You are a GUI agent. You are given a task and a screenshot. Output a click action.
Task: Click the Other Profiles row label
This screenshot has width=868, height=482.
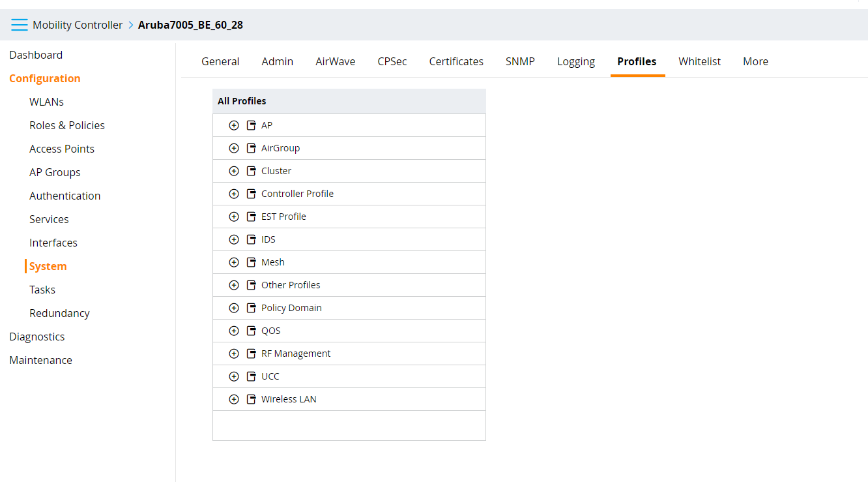pos(291,285)
